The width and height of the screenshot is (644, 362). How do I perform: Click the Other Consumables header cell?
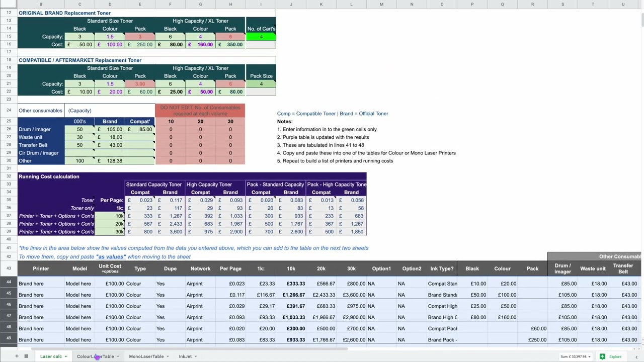[x=594, y=256]
